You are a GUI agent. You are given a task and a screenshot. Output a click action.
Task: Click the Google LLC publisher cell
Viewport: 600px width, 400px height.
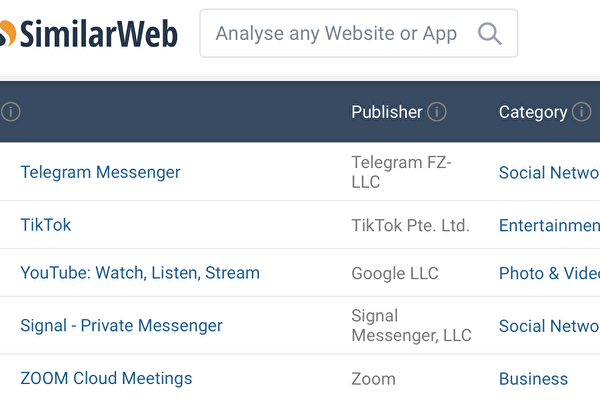coord(395,273)
